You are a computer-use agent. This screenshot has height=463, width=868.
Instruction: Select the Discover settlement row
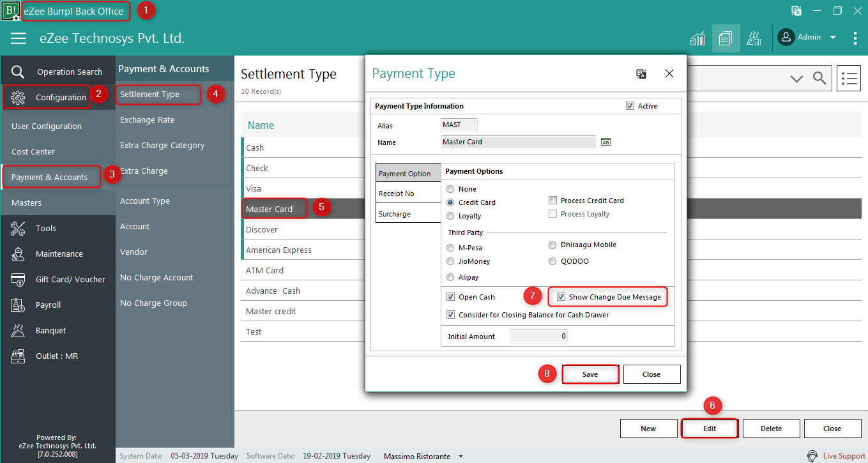[x=303, y=229]
